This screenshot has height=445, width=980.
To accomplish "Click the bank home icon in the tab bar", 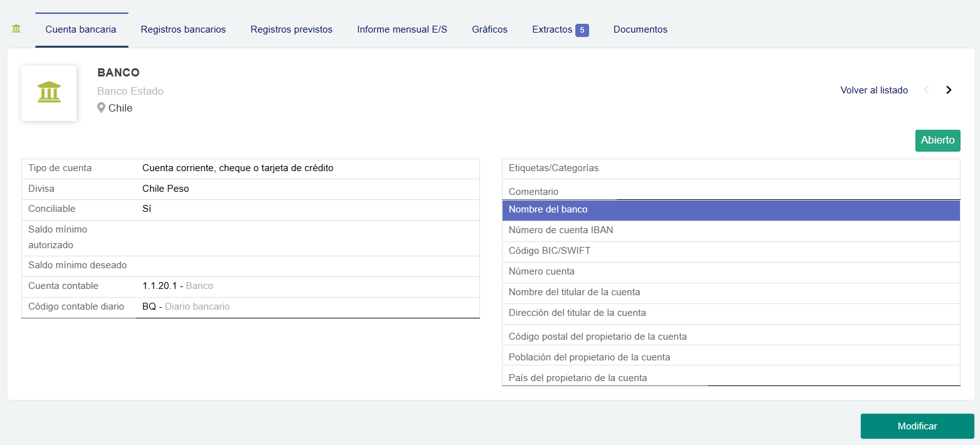I will pyautogui.click(x=16, y=28).
